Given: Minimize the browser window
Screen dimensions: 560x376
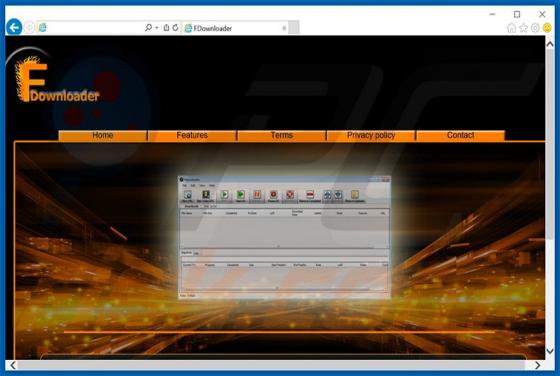Looking at the screenshot, I should coord(492,14).
